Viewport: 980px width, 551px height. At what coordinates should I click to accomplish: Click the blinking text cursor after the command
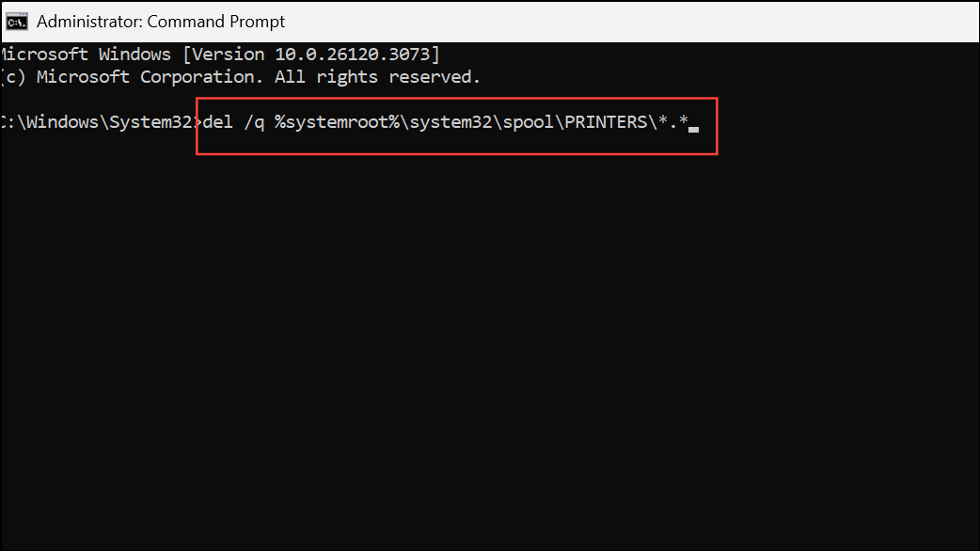[x=693, y=127]
